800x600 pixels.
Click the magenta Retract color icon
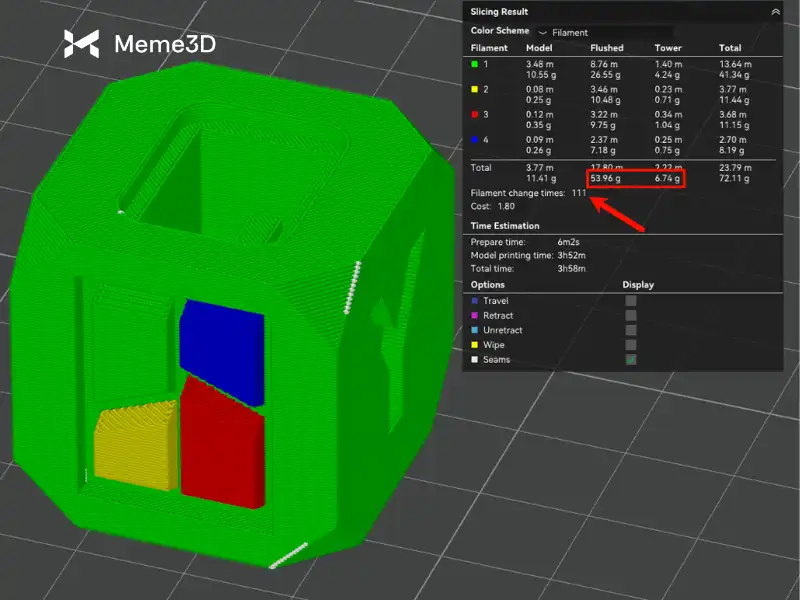(x=474, y=315)
